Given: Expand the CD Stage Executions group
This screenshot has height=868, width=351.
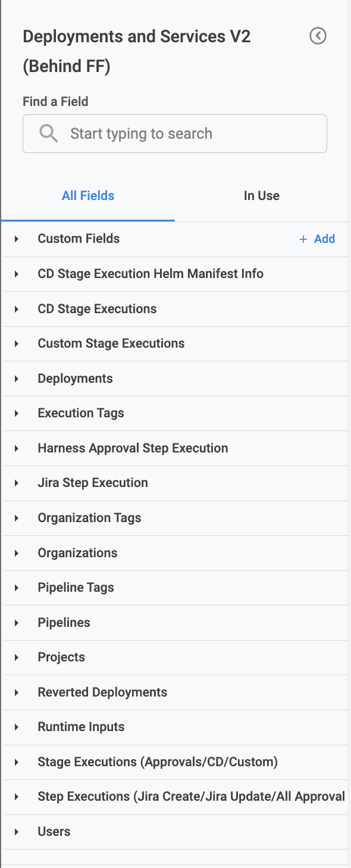Looking at the screenshot, I should point(176,309).
